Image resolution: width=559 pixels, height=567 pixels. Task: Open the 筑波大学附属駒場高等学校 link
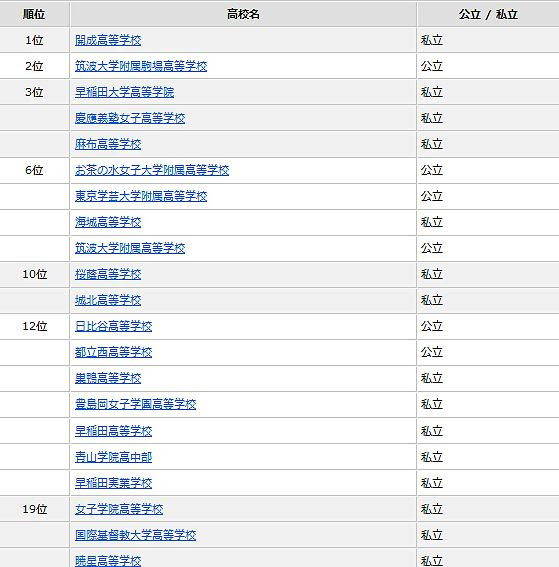click(x=141, y=66)
